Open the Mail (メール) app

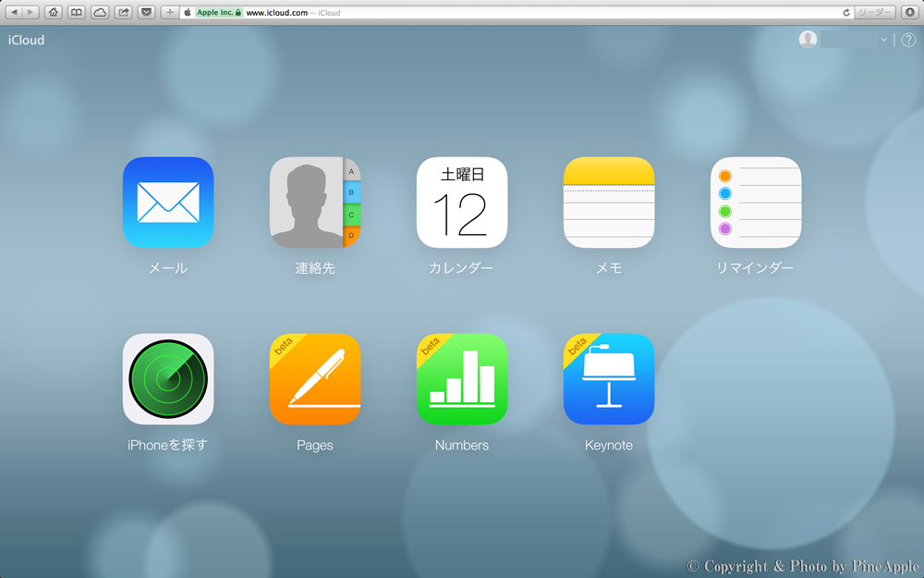point(168,203)
